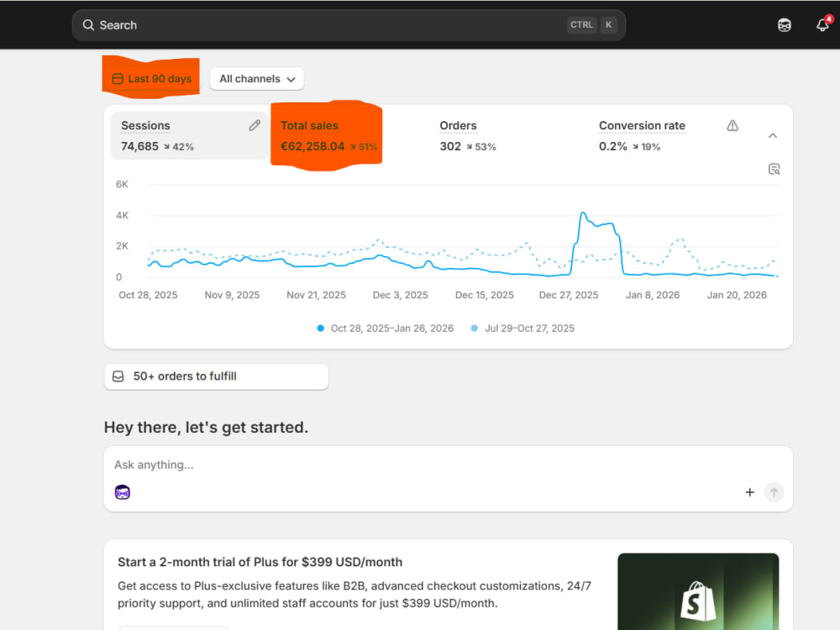Click the chart peak near Dec 27
The width and height of the screenshot is (840, 630).
click(x=583, y=213)
